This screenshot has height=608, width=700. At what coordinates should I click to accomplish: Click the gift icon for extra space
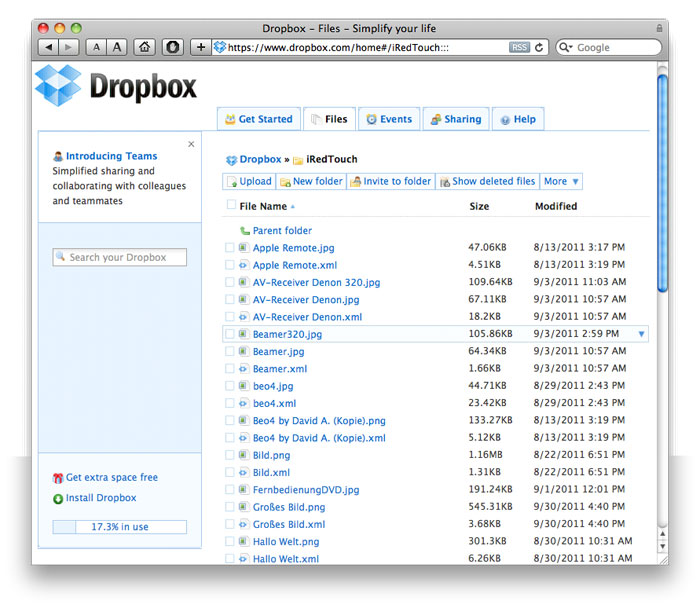tap(58, 478)
